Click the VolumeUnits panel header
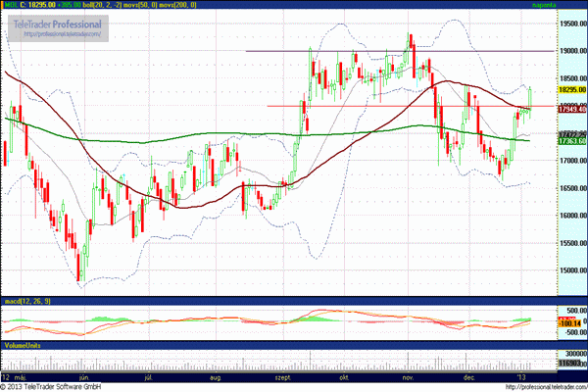588x392 pixels. 24,347
